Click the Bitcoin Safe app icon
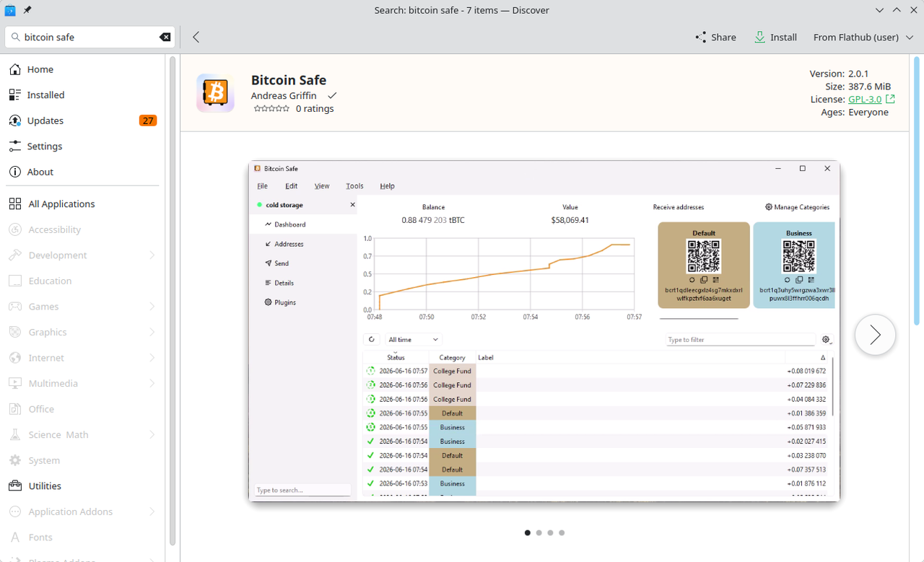The width and height of the screenshot is (924, 562). coord(215,93)
